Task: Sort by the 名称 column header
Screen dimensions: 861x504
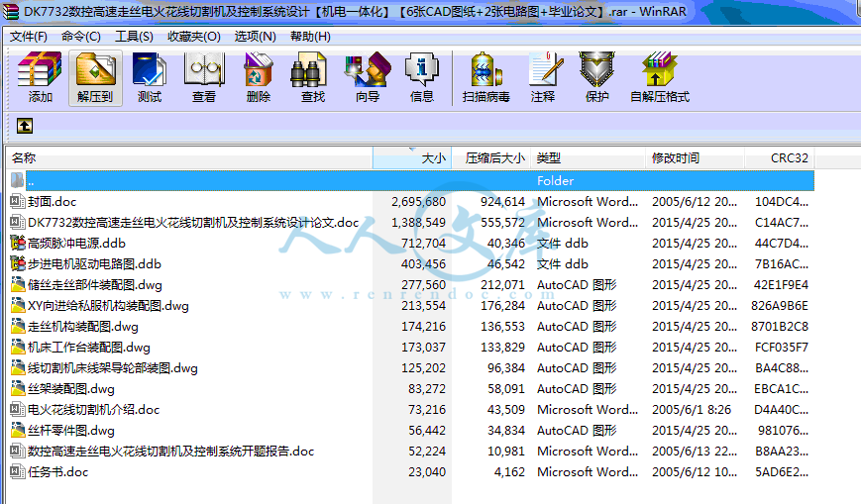Action: point(189,158)
